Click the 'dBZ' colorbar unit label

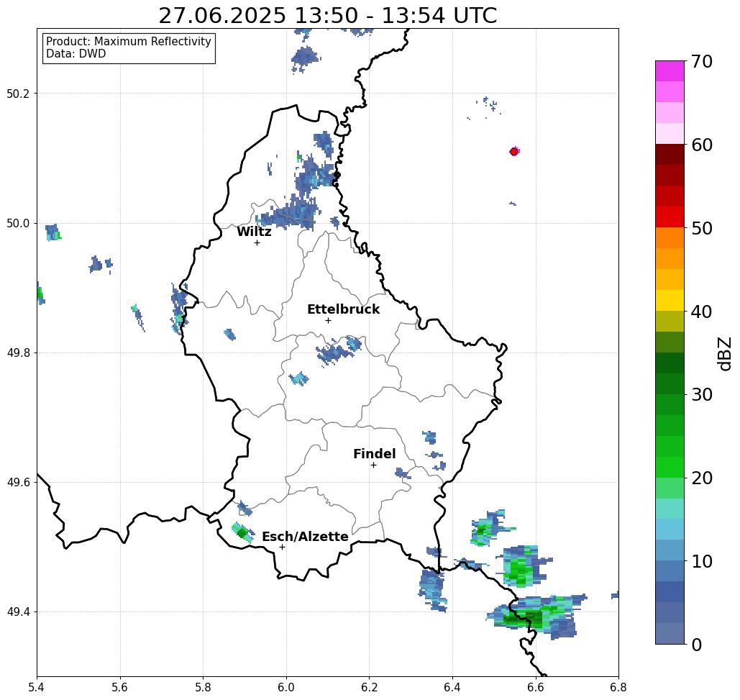(x=724, y=353)
